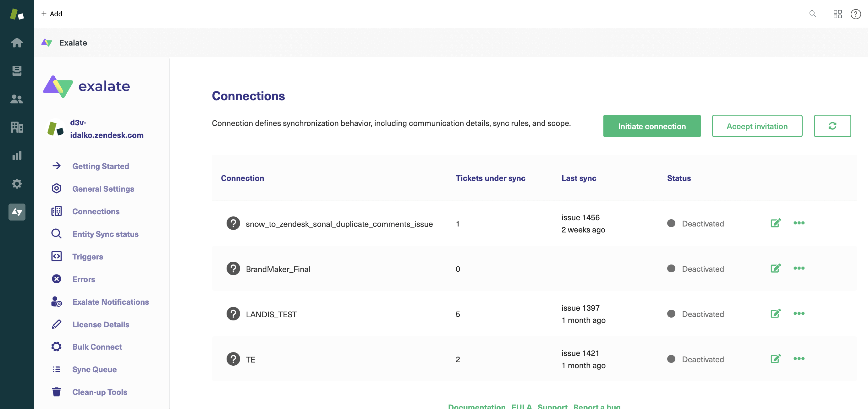
Task: Refresh the connections list
Action: pyautogui.click(x=832, y=126)
